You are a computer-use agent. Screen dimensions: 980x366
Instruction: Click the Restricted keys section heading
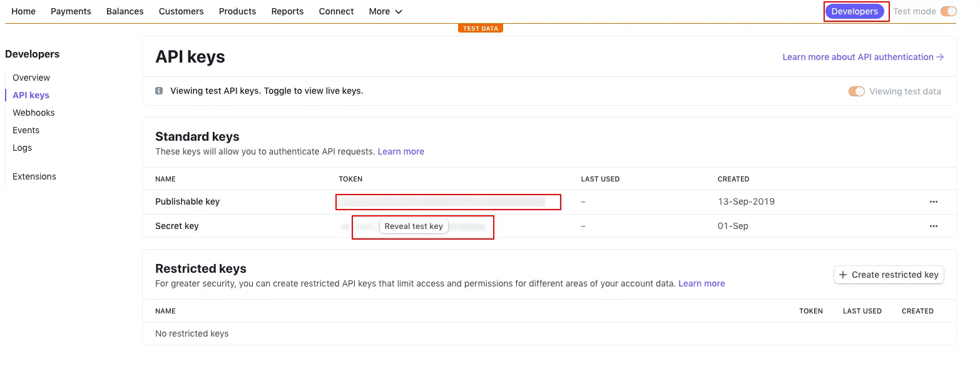201,268
